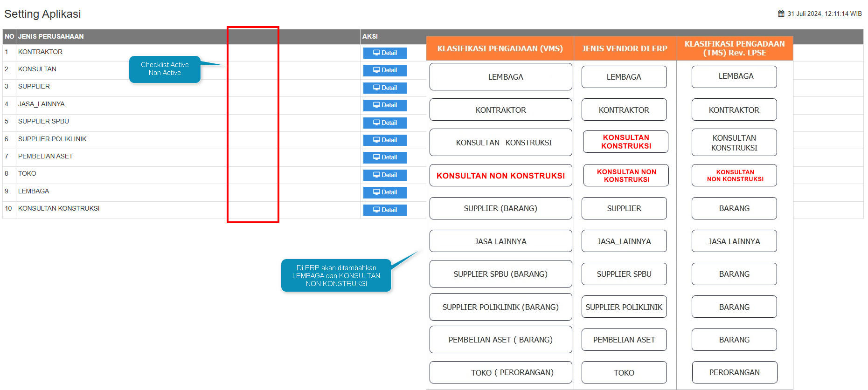Click the Checklist Active Non Active callout

165,69
